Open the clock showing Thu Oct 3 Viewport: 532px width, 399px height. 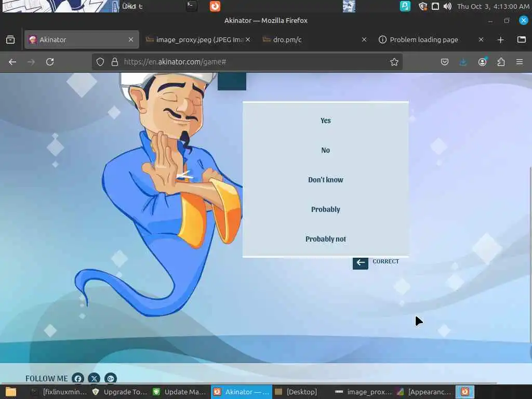click(x=493, y=6)
